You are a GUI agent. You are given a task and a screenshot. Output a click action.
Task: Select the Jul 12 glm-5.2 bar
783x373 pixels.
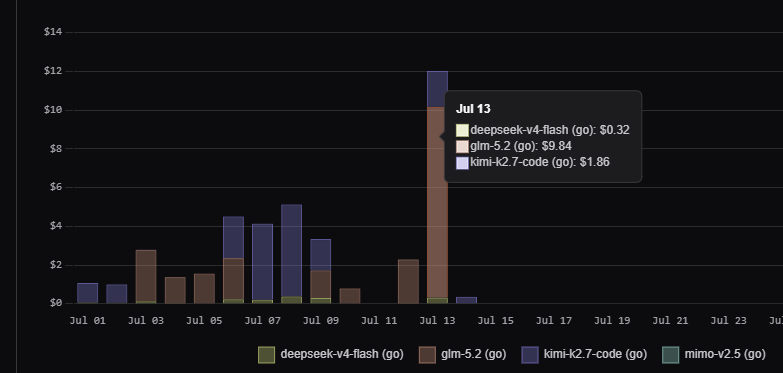coord(408,281)
